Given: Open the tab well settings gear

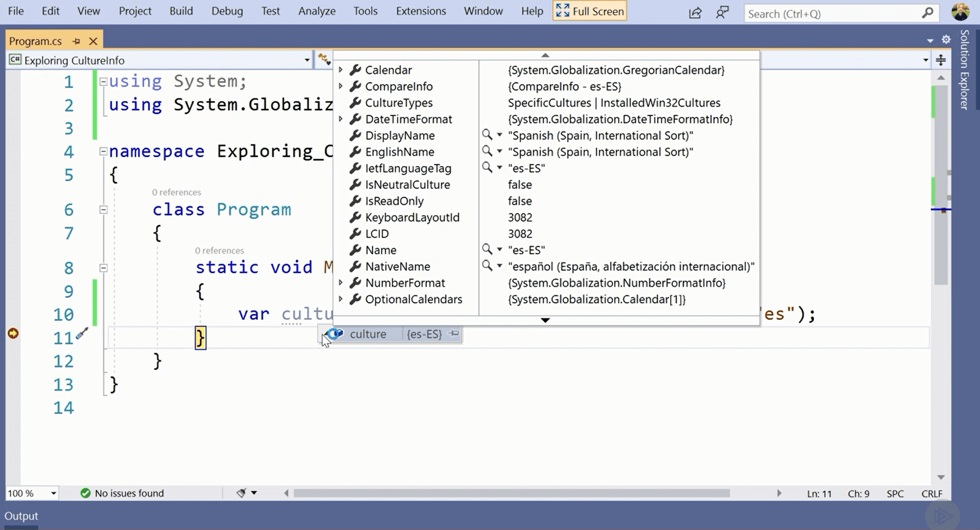Looking at the screenshot, I should tap(946, 39).
